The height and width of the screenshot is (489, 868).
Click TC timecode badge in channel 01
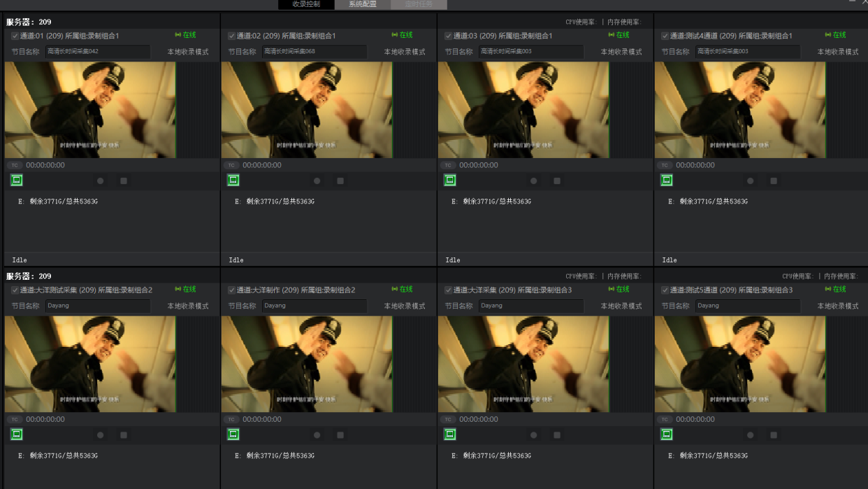[x=15, y=166]
